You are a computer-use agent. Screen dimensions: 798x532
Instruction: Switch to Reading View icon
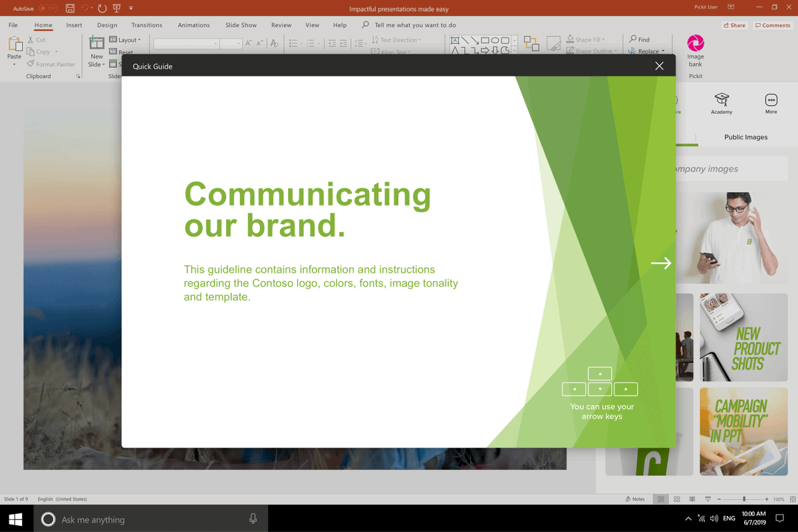point(692,499)
